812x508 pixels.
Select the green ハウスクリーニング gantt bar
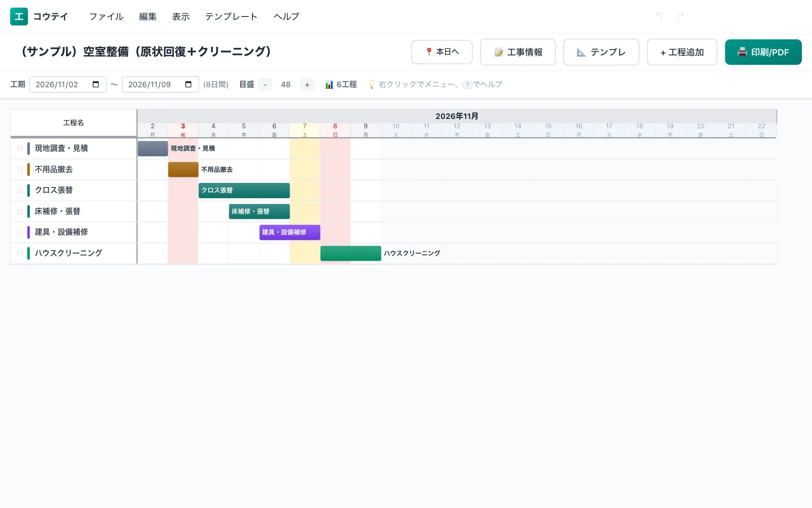click(x=351, y=253)
